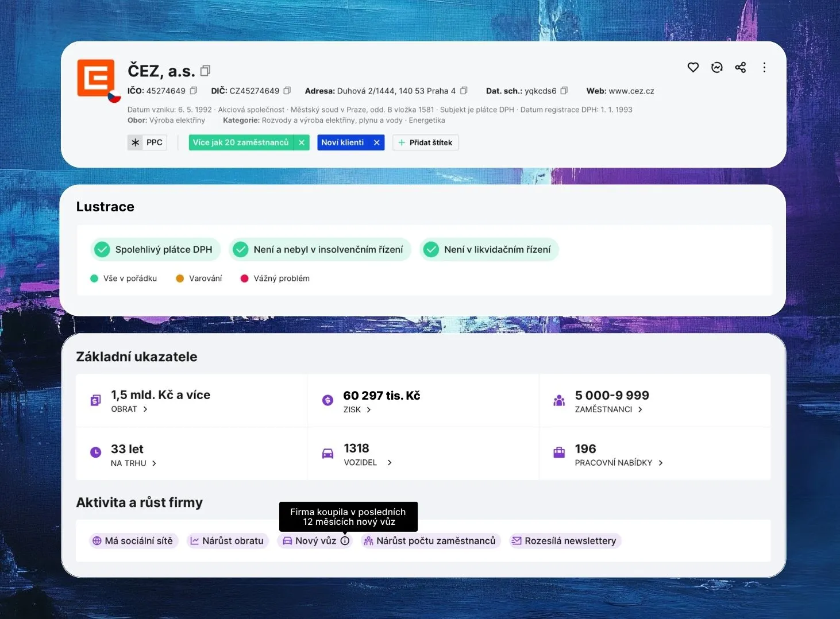Click the 'Noví klienti' blue tag
840x619 pixels.
point(342,142)
